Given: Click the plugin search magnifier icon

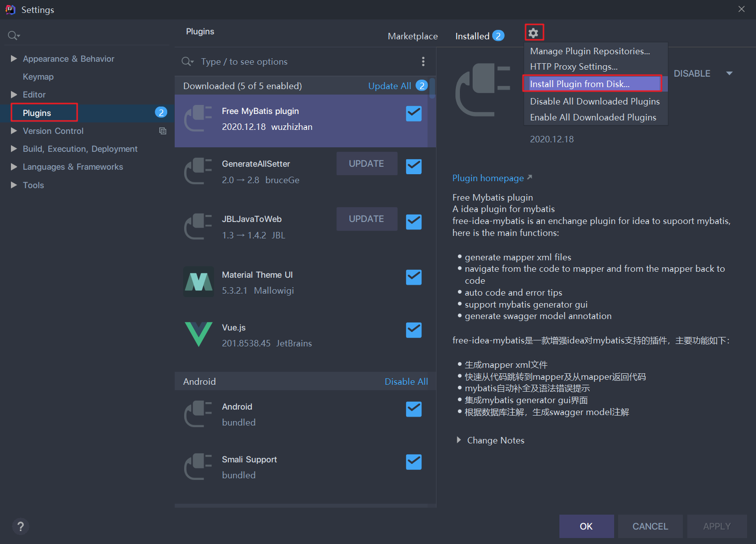Looking at the screenshot, I should coord(187,61).
